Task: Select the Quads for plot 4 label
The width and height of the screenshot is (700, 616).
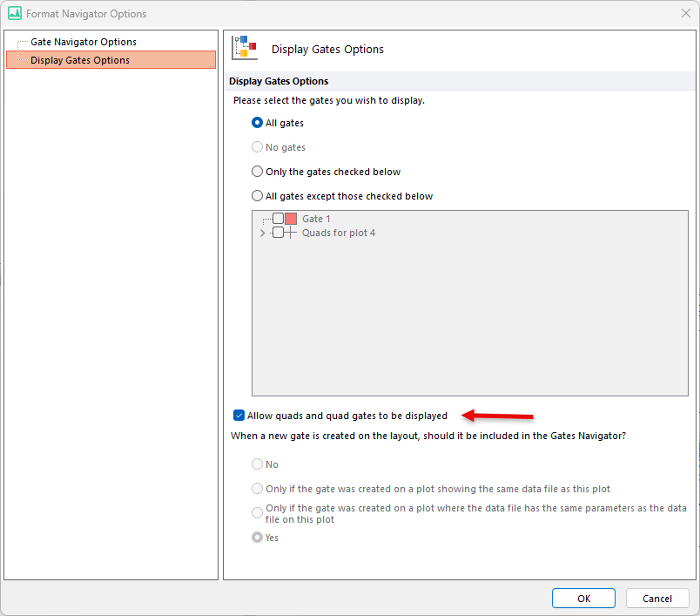Action: pyautogui.click(x=339, y=233)
